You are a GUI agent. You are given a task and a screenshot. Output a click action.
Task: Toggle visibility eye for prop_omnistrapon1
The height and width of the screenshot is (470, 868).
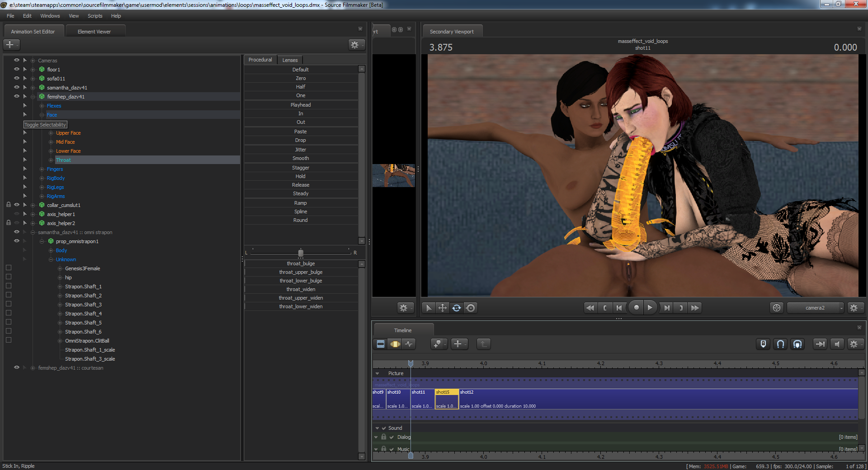pyautogui.click(x=17, y=241)
